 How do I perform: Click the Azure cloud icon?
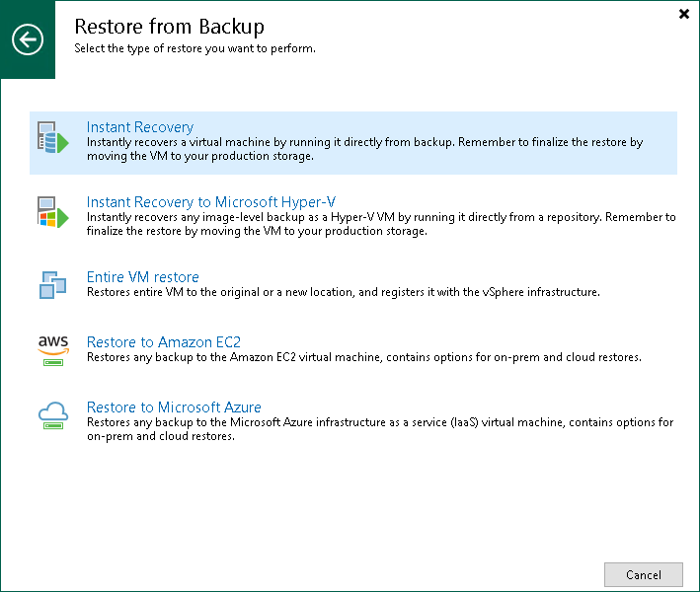click(x=53, y=415)
